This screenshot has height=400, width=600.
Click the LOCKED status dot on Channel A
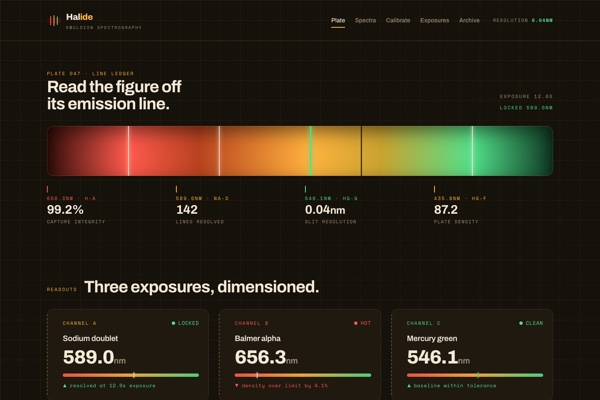click(173, 323)
